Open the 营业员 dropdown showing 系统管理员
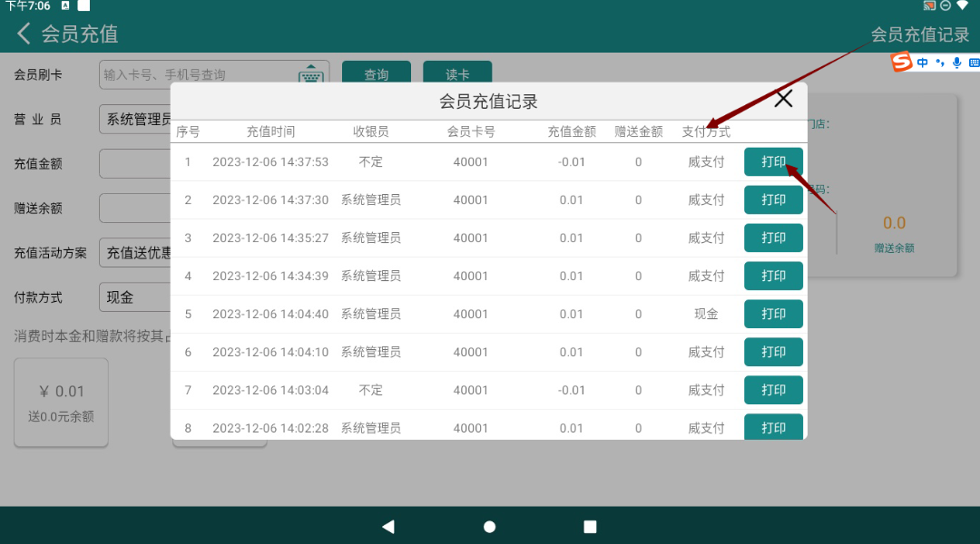The image size is (980, 544). [x=136, y=120]
